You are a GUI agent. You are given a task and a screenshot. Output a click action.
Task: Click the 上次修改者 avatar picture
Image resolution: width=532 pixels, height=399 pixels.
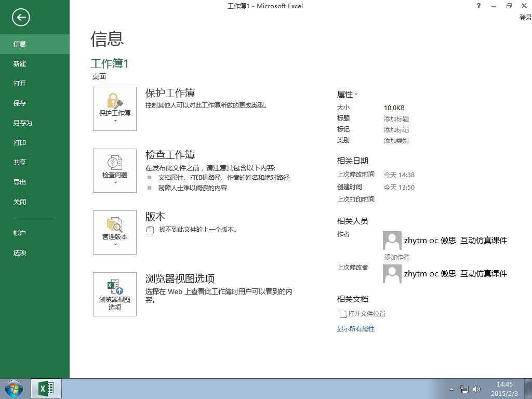[392, 274]
